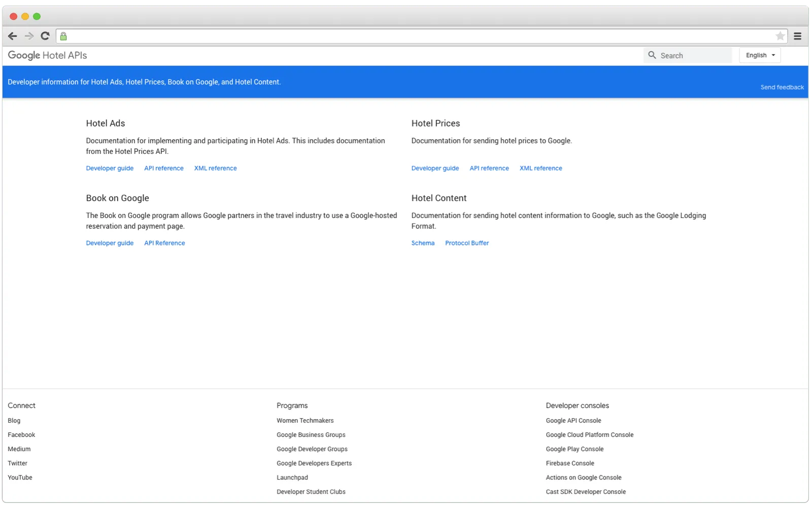Open the YouTube footer link
This screenshot has width=812, height=508.
click(20, 478)
